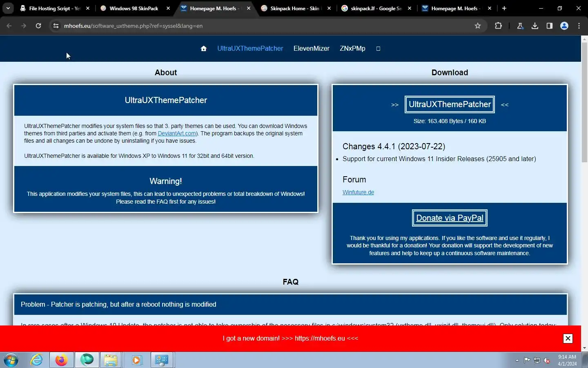This screenshot has width=588, height=368.
Task: Open Chrome Labs flask icon
Action: [x=520, y=26]
